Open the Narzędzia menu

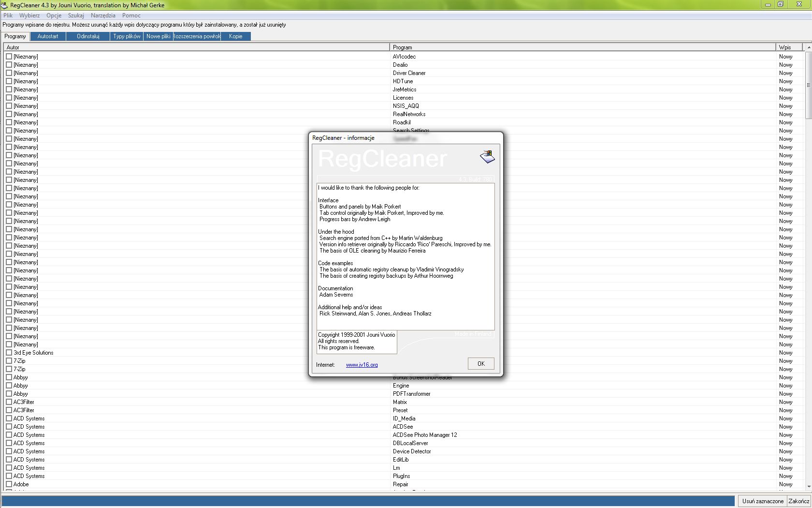pyautogui.click(x=102, y=15)
